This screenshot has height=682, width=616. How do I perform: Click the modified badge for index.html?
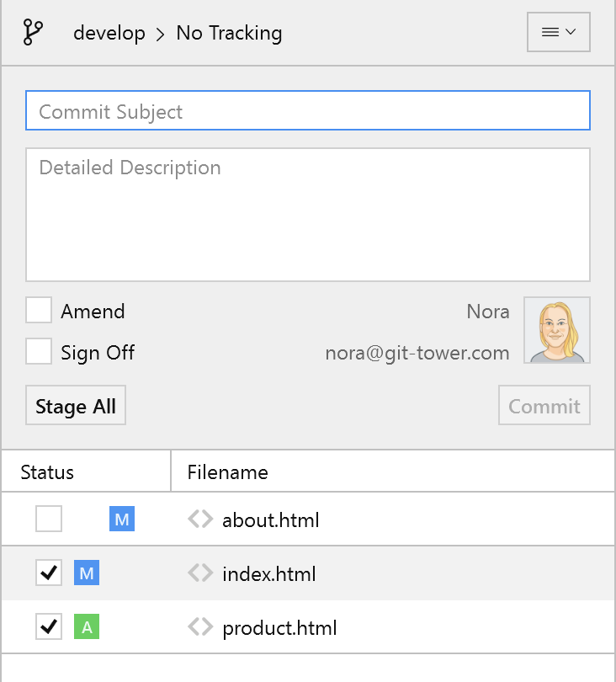tap(87, 573)
